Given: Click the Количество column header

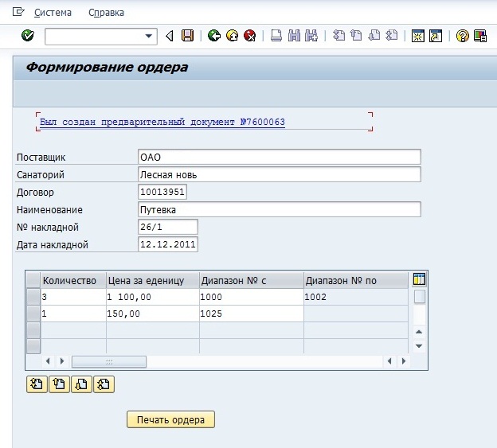Looking at the screenshot, I should [73, 281].
